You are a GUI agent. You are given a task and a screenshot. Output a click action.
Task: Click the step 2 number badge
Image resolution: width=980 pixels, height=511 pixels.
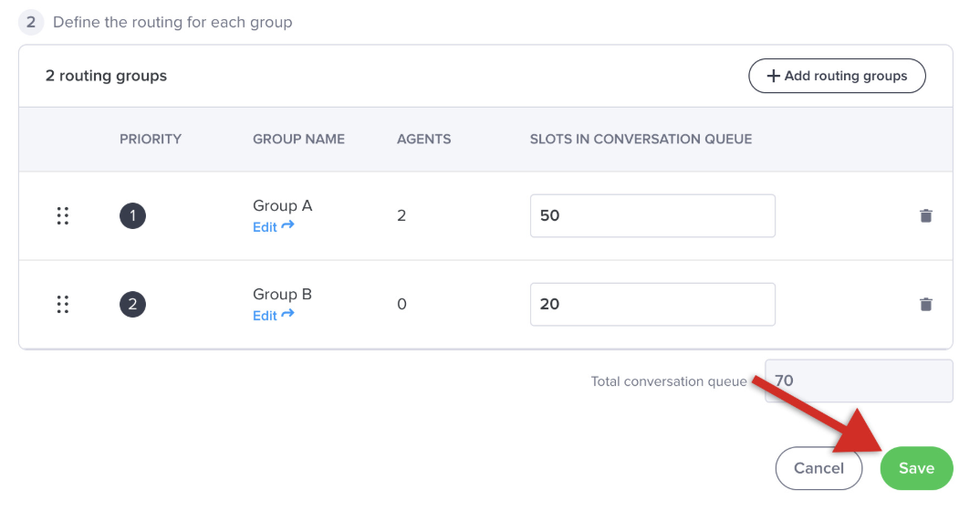[31, 22]
